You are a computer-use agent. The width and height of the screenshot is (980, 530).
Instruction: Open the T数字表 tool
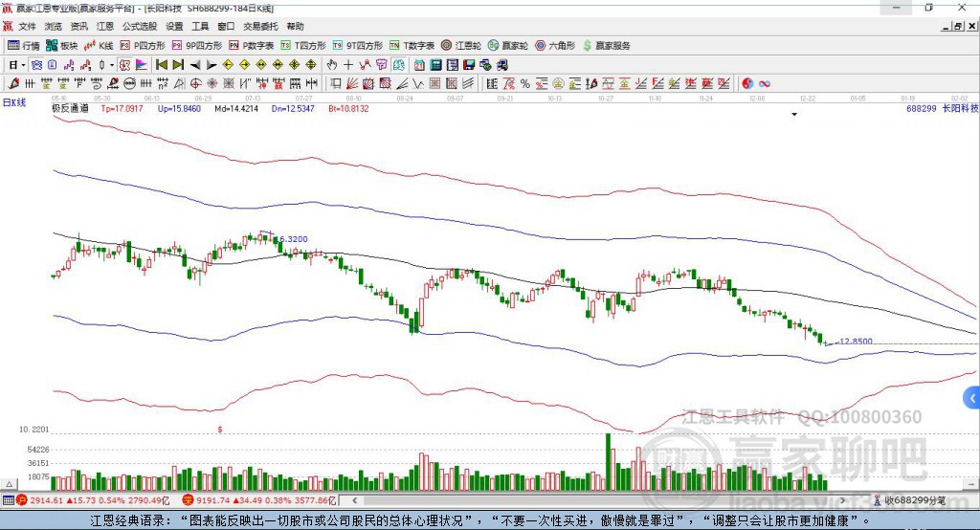click(x=412, y=46)
